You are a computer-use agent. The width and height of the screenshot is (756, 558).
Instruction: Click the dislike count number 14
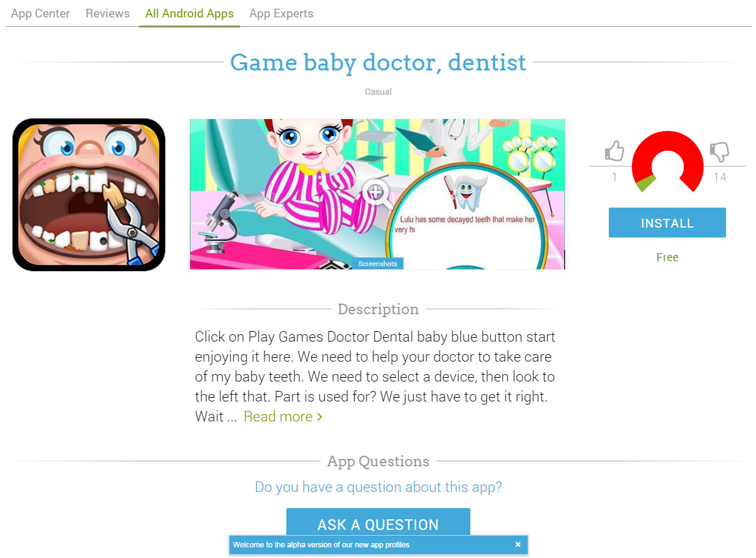pyautogui.click(x=720, y=177)
